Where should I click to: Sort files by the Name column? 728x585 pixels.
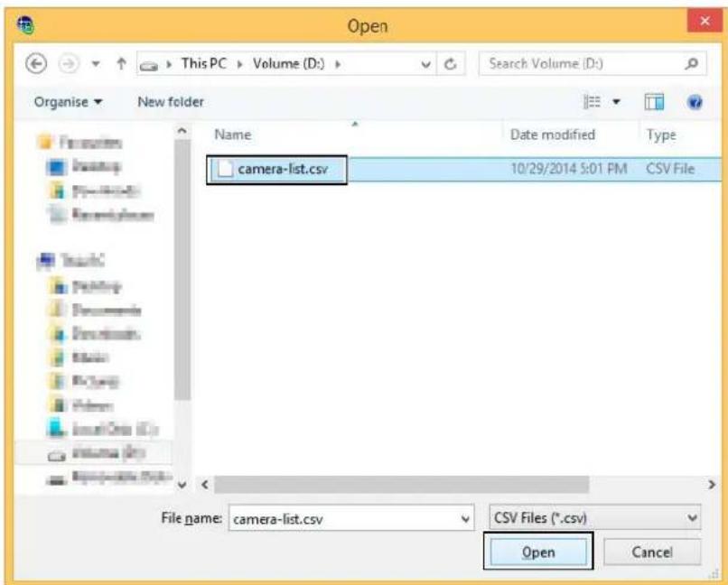[233, 135]
